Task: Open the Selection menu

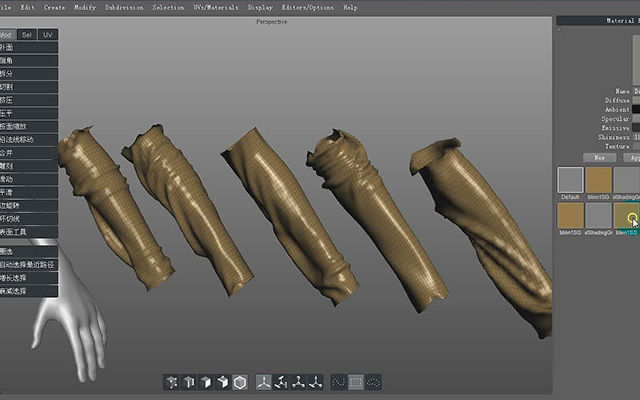Action: [x=168, y=7]
